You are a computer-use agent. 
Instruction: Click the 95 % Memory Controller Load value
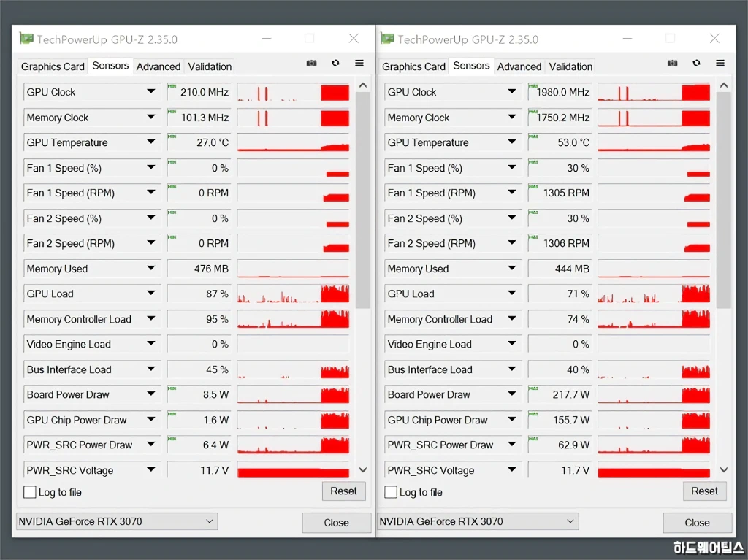tap(217, 319)
